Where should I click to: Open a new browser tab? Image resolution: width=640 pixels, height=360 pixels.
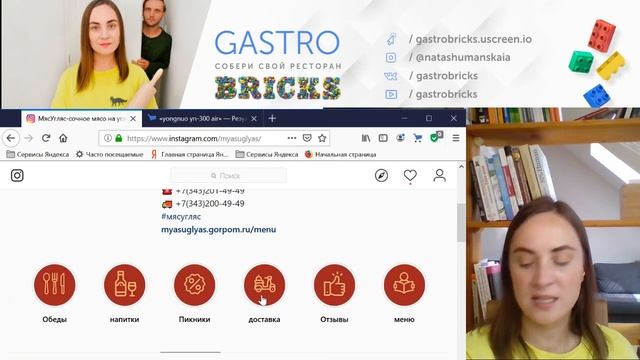pos(272,118)
